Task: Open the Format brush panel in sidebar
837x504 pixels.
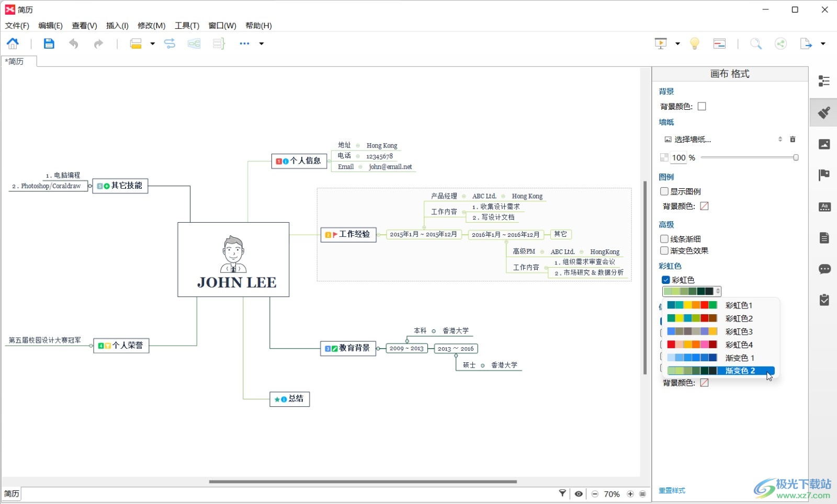Action: pyautogui.click(x=824, y=112)
